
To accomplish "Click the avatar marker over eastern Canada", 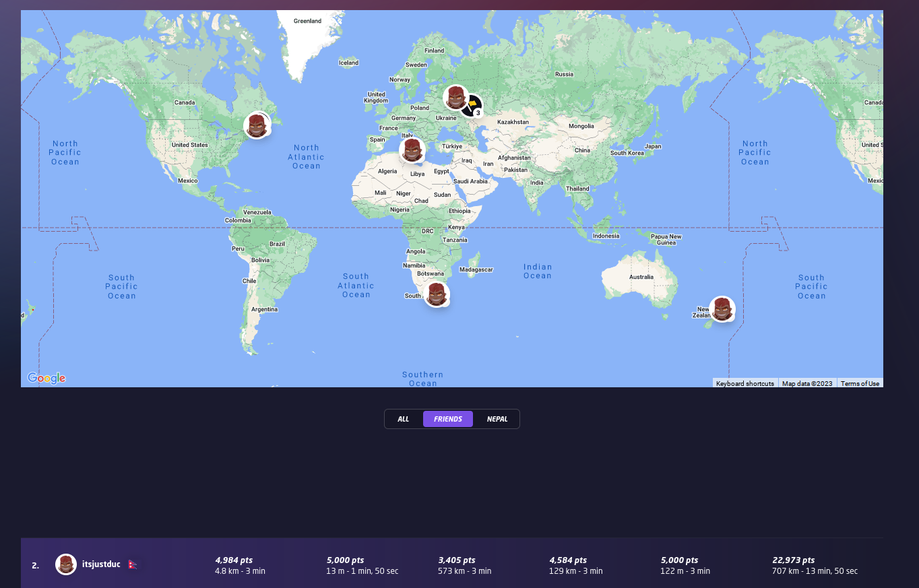I will (257, 125).
